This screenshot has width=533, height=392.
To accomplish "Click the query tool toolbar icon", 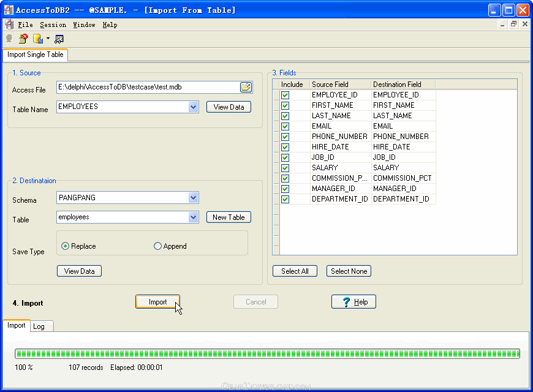I will [59, 39].
